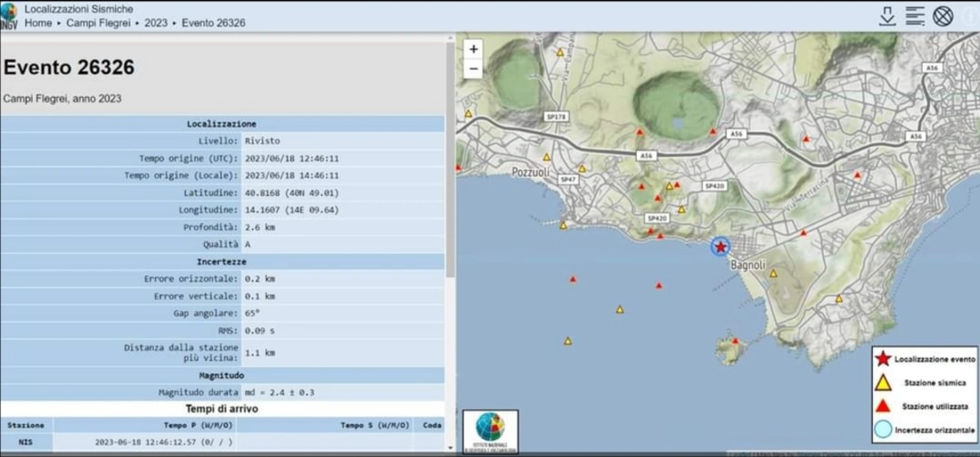Click the Tempi di arrivo heading
The height and width of the screenshot is (457, 980).
point(222,408)
